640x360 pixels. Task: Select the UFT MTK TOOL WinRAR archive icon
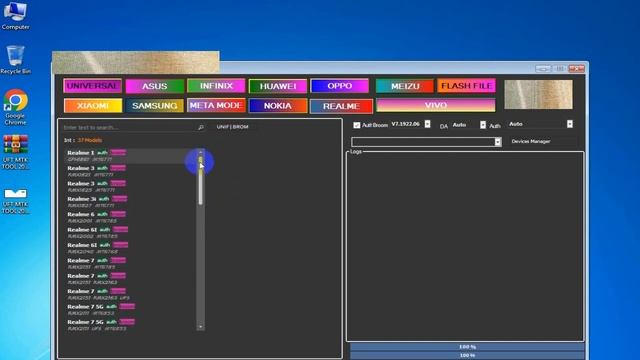point(15,152)
